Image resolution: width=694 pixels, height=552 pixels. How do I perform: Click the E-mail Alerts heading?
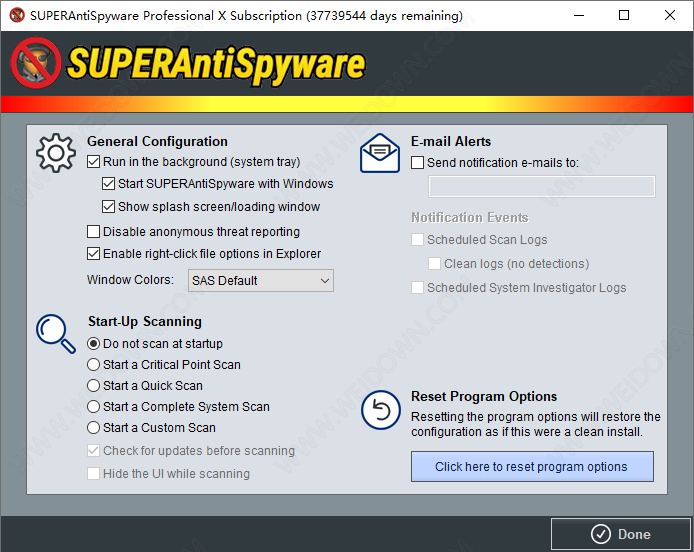(451, 141)
